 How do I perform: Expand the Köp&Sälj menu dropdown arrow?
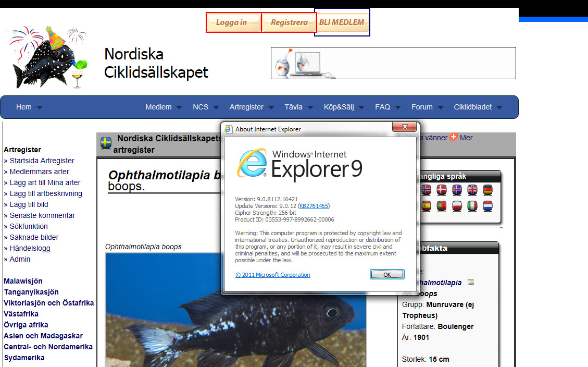[x=361, y=107]
